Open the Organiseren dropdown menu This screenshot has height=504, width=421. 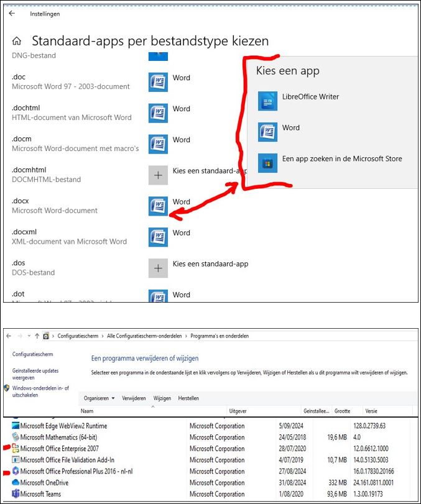(99, 398)
